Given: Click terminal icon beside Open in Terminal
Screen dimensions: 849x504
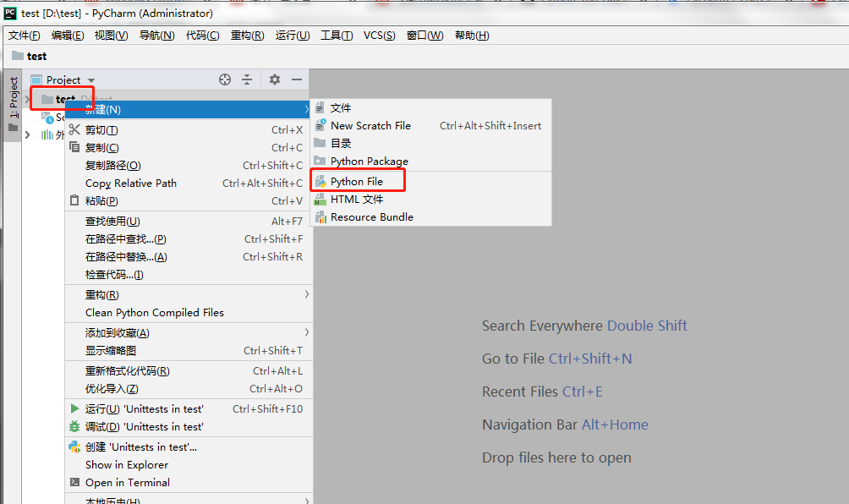Looking at the screenshot, I should 74,482.
